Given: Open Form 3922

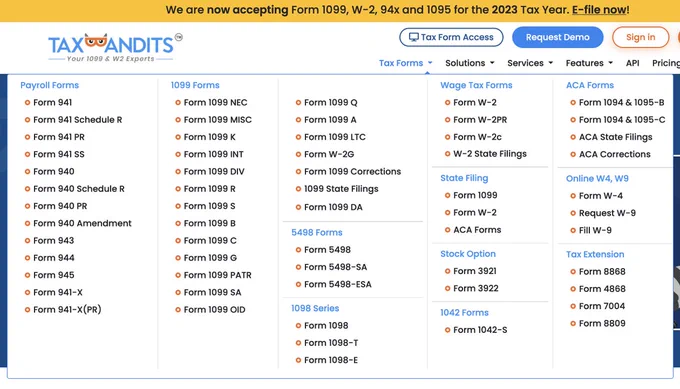Looking at the screenshot, I should pos(476,288).
